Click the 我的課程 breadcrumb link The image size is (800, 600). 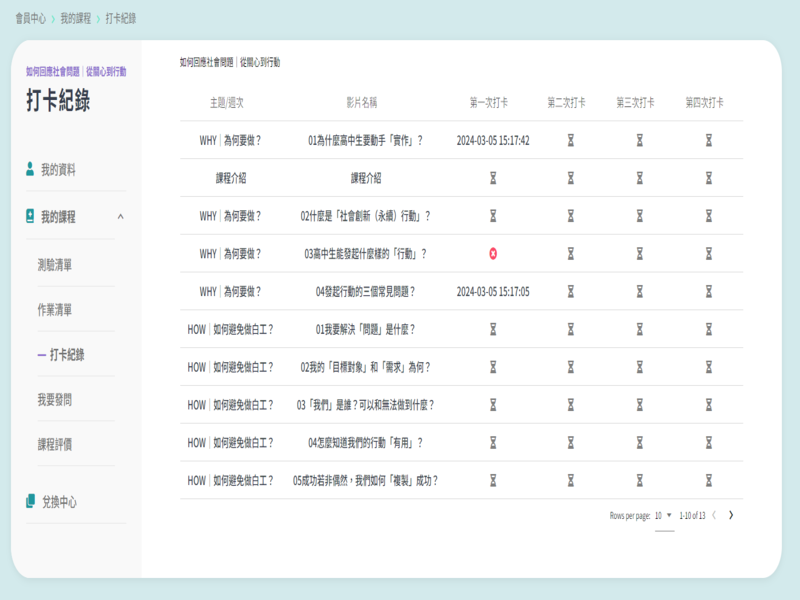click(74, 18)
